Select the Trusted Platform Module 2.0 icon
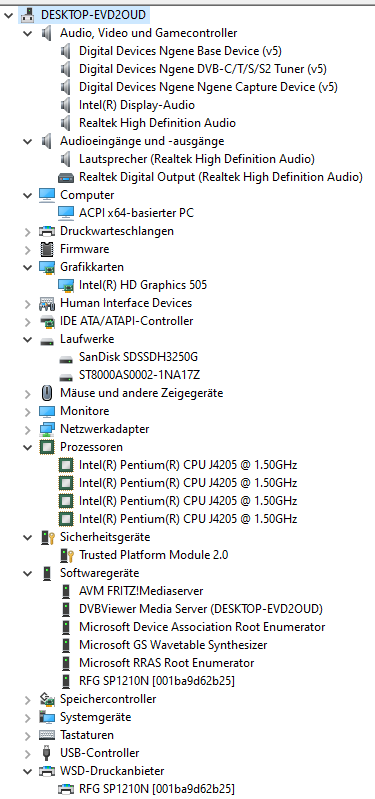Screen dimensions: 375x799 (66, 555)
